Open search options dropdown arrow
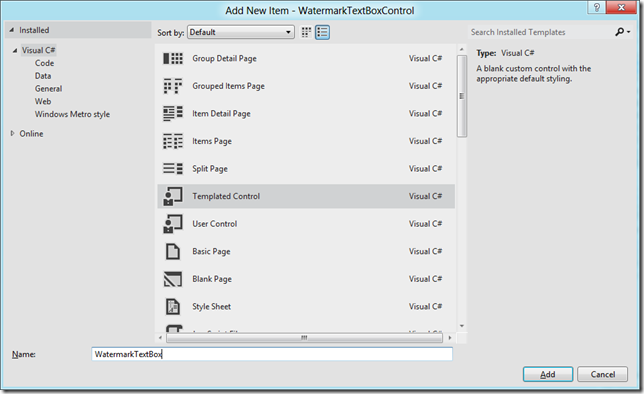Image resolution: width=644 pixels, height=394 pixels. (628, 32)
